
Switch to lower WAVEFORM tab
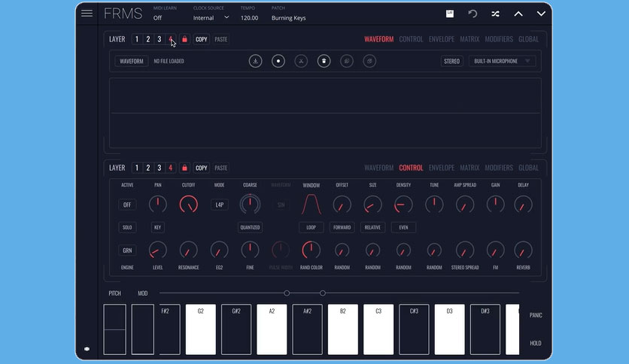pyautogui.click(x=378, y=168)
